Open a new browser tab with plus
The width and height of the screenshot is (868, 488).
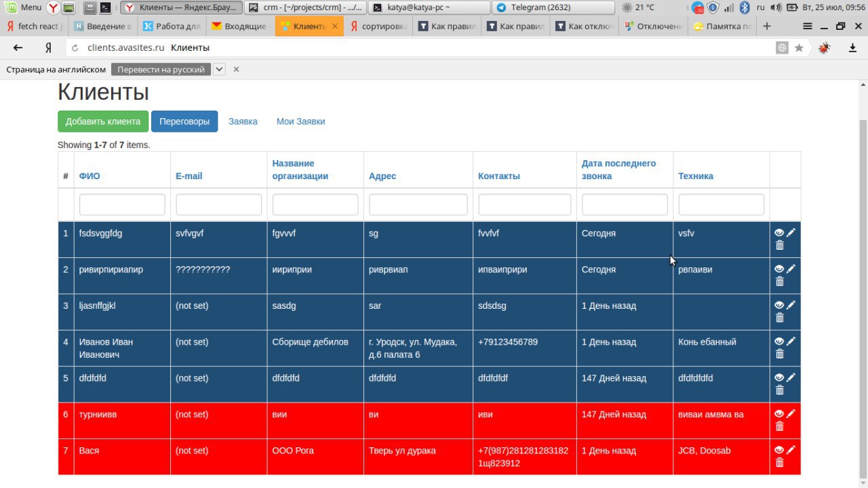click(x=767, y=26)
